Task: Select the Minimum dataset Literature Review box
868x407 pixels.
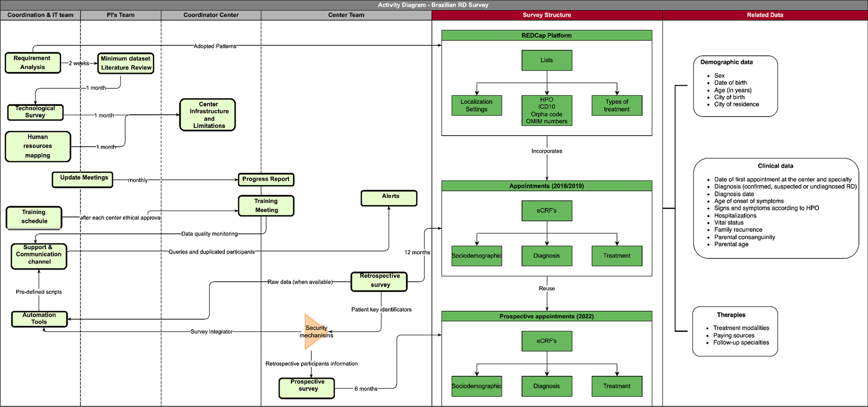Action: tap(126, 63)
